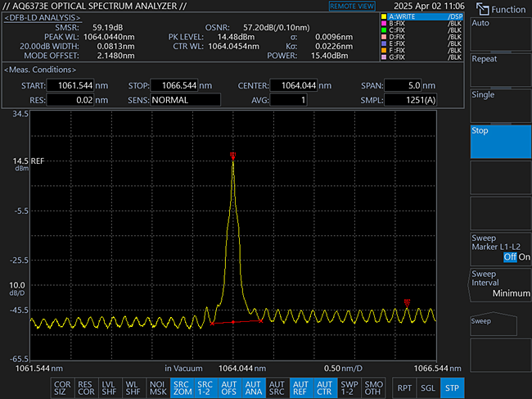Toggle the WL SHF wavelength shift button
532x399 pixels.
133,387
